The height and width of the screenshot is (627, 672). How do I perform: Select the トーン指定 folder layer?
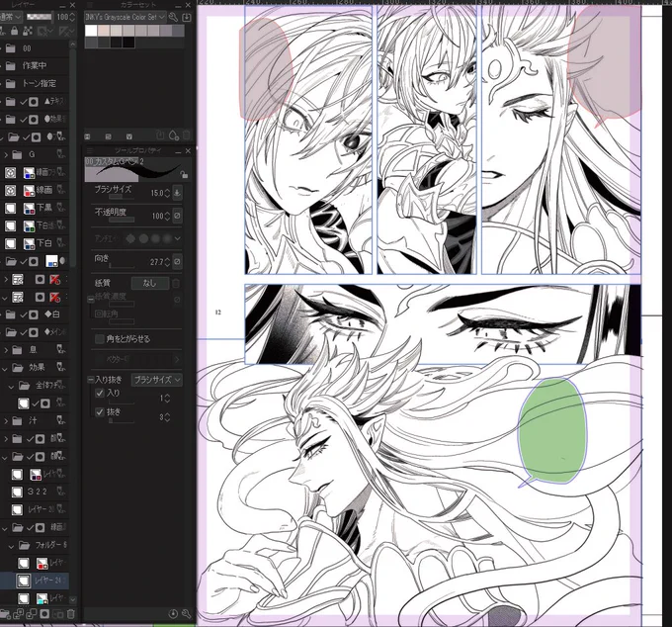tap(35, 83)
